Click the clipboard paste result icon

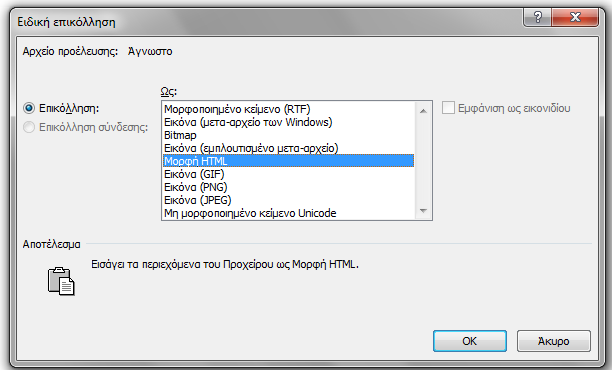coord(61,281)
